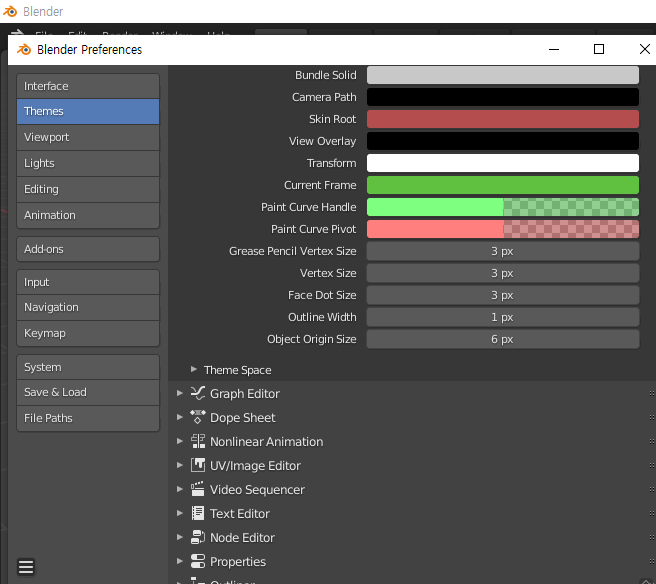This screenshot has width=656, height=584.
Task: Change the Skin Root color
Action: point(503,119)
